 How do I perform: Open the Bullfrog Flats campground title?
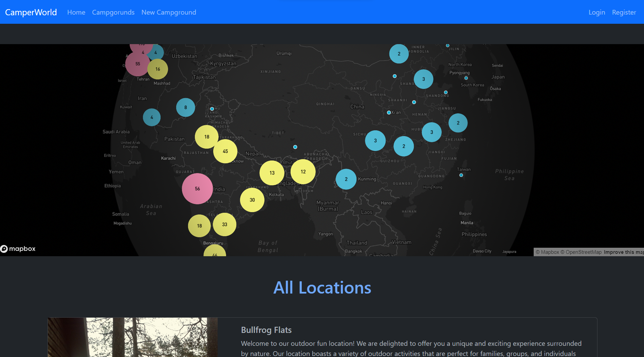(x=266, y=330)
